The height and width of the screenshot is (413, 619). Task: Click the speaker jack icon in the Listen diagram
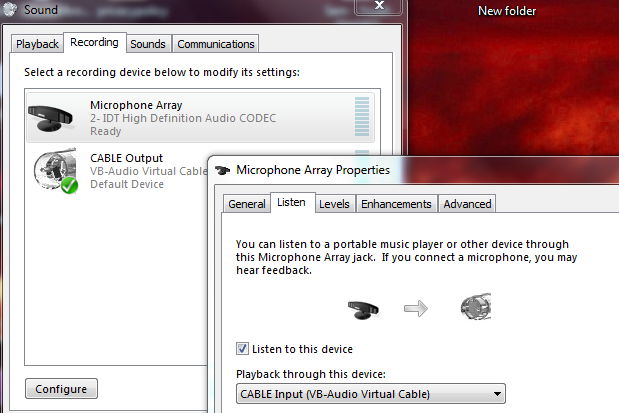tap(476, 306)
